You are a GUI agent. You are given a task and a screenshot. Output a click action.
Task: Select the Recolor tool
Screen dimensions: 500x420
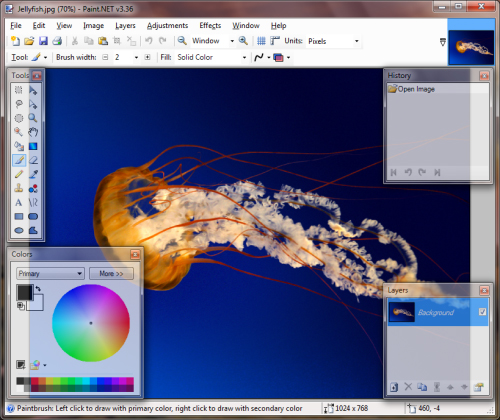point(33,188)
